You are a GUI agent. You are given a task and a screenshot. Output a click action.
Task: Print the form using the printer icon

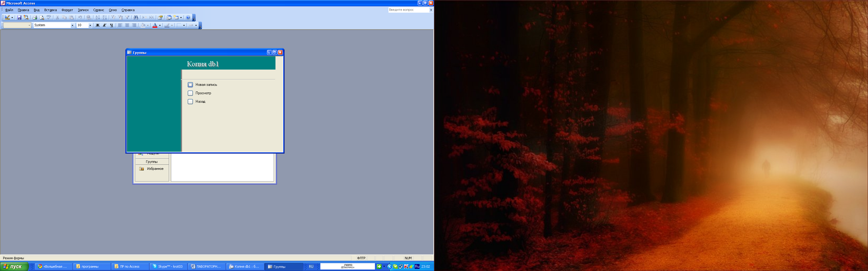tap(35, 17)
